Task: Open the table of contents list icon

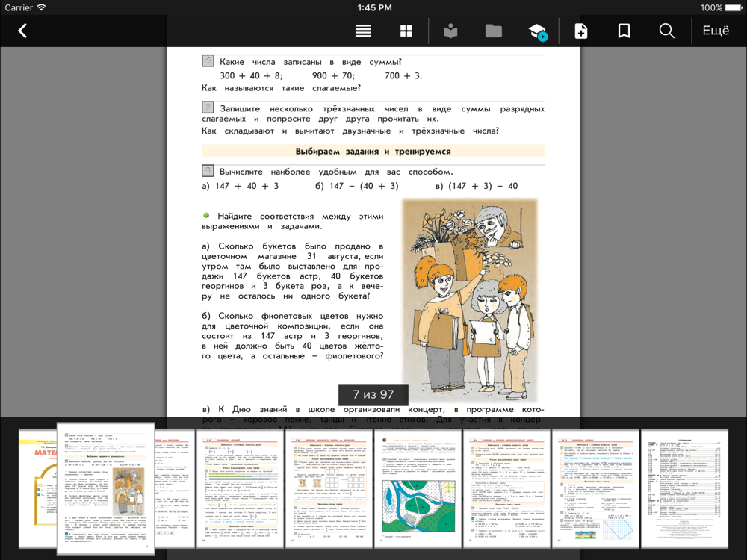Action: [x=363, y=31]
